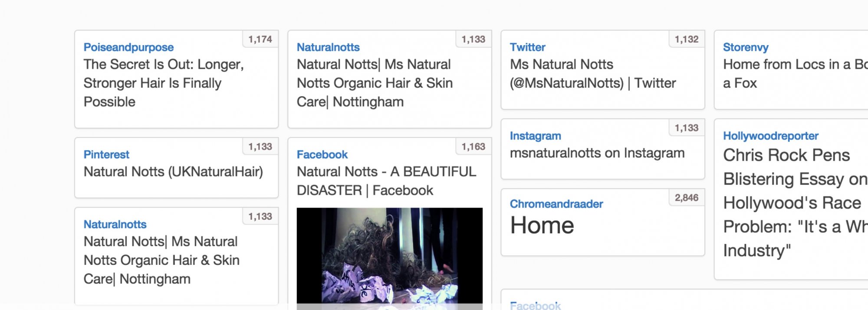Open the Pinterest source link
Screen dimensions: 868x310
[x=106, y=155]
